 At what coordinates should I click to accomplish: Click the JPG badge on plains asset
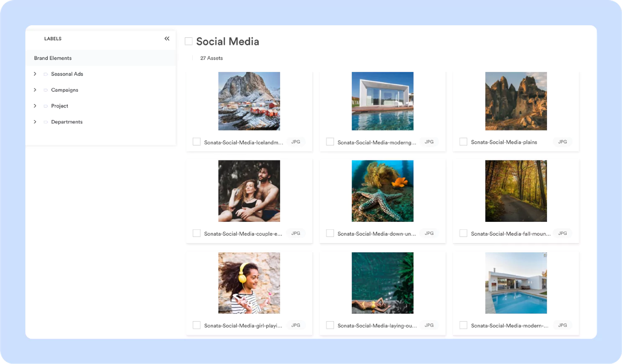563,142
